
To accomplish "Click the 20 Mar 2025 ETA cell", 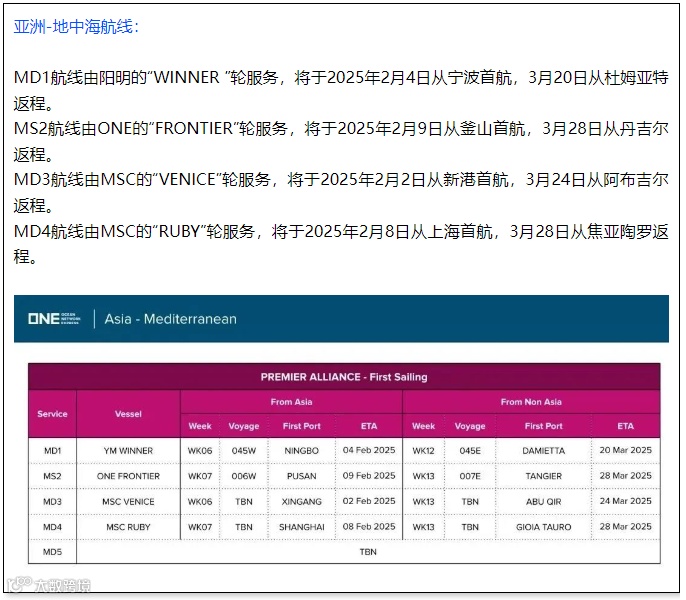I will point(626,450).
